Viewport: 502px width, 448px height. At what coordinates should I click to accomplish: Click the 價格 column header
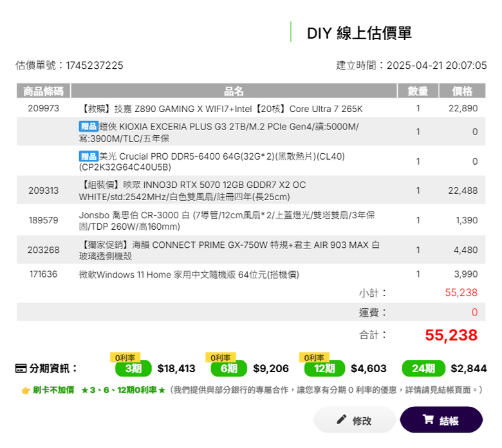(462, 91)
